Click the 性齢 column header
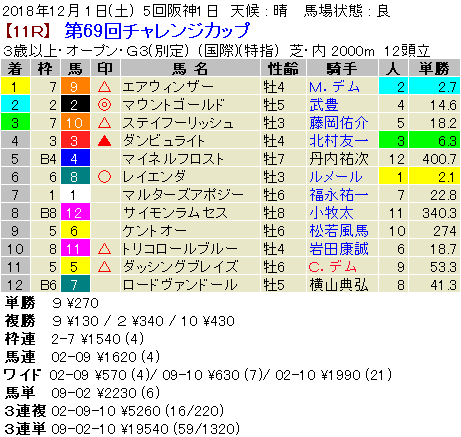This screenshot has height=437, width=461. pyautogui.click(x=283, y=69)
